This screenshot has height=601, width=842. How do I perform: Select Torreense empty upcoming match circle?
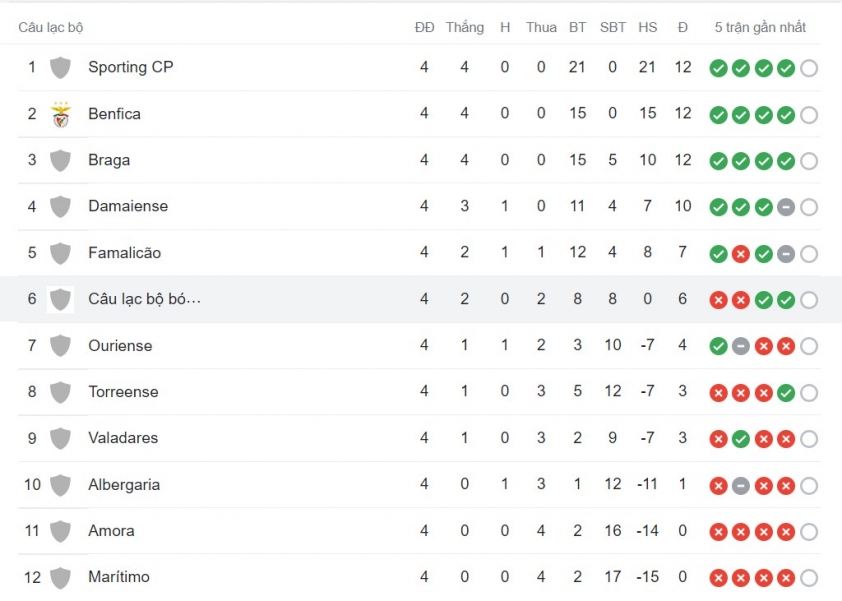point(809,393)
